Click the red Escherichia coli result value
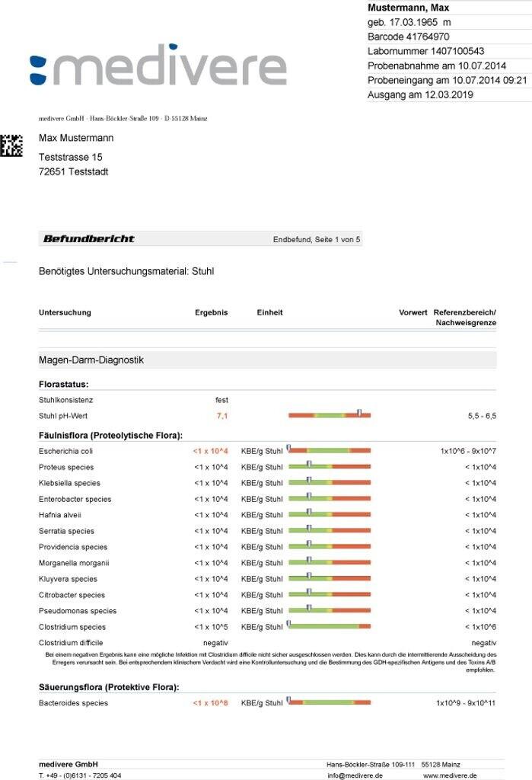532x780 pixels. point(210,451)
